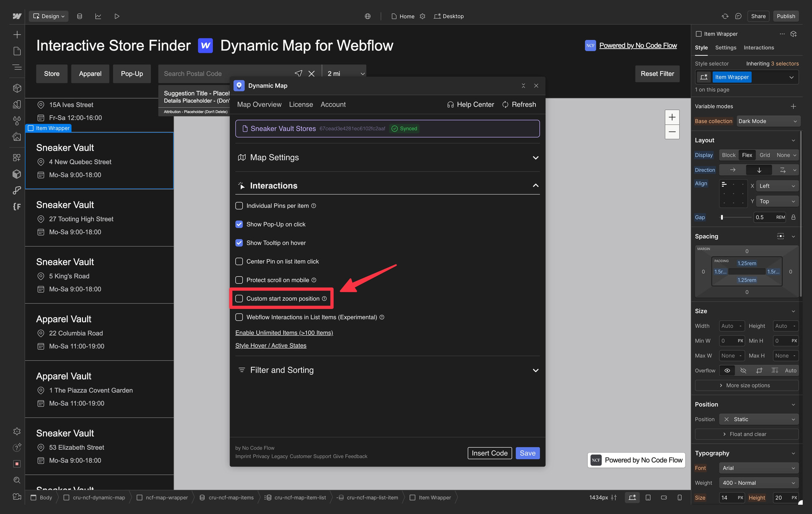
Task: Click the Publish button
Action: [786, 16]
